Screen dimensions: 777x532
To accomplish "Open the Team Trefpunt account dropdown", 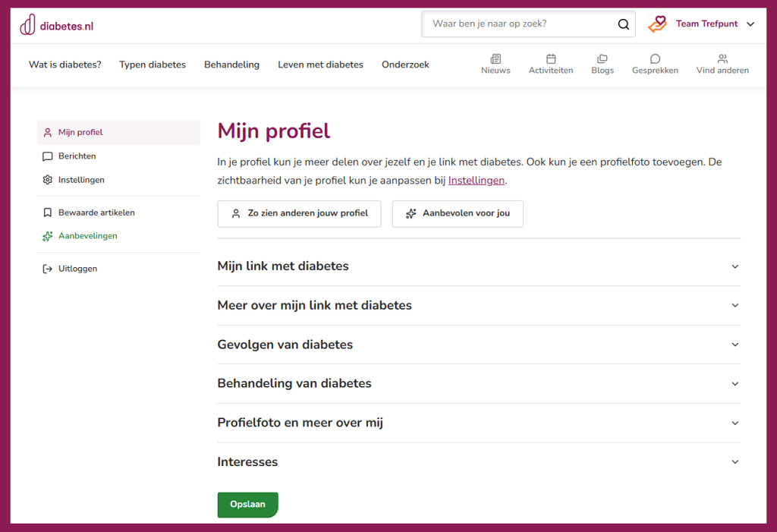I will [750, 24].
